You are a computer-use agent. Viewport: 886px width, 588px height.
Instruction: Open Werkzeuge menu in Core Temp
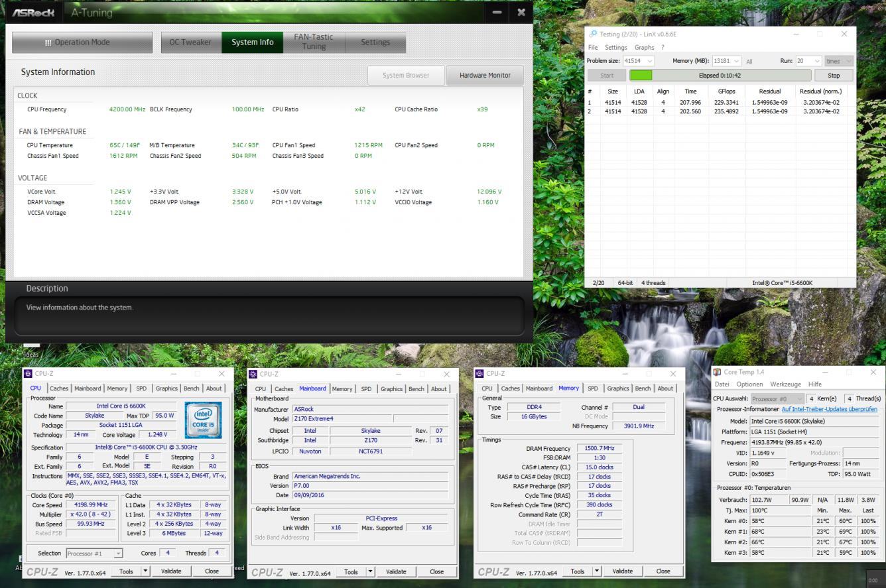coord(785,384)
